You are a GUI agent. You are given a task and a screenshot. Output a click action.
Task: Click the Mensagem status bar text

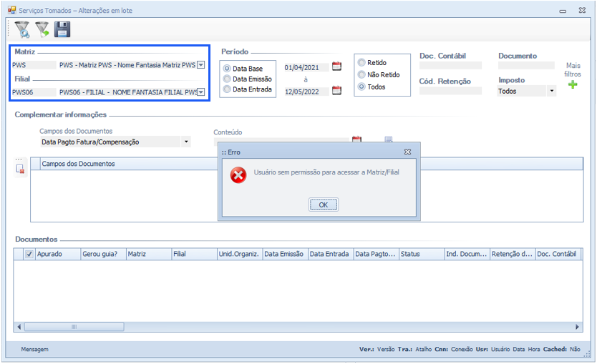pos(34,349)
